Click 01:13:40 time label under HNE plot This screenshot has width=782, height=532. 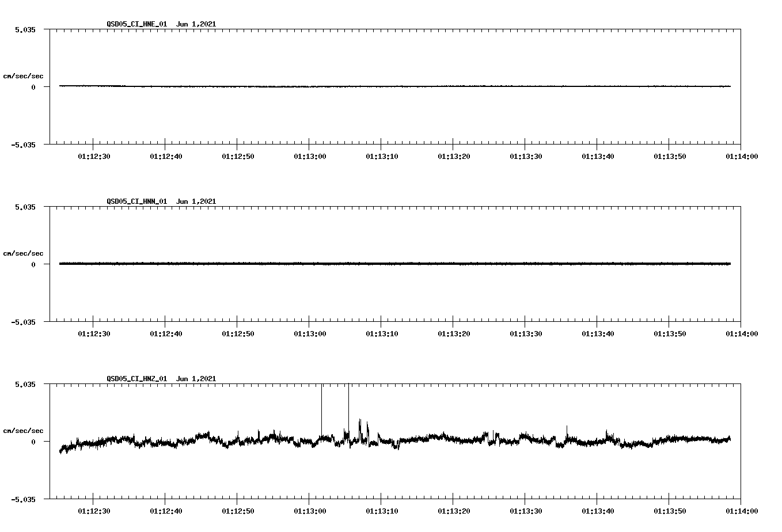(598, 156)
